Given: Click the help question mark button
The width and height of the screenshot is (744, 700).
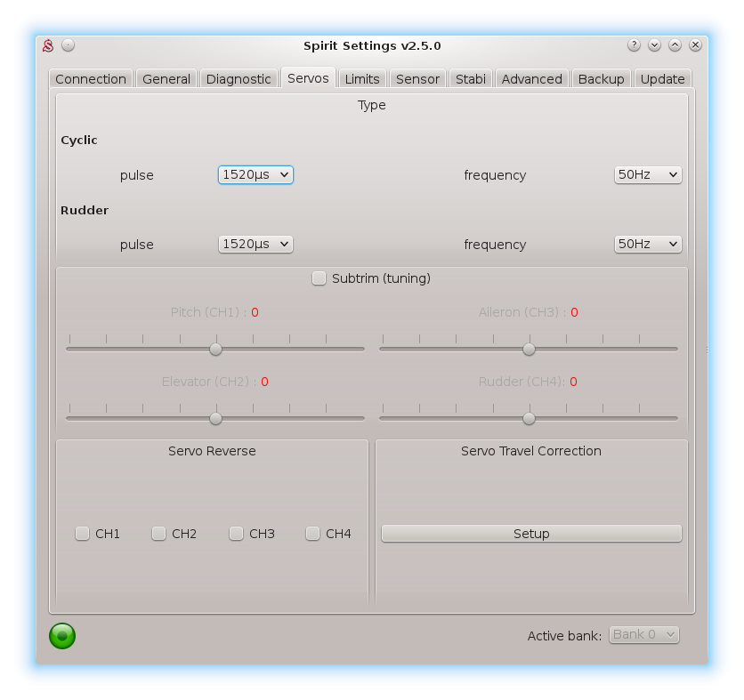Looking at the screenshot, I should pyautogui.click(x=634, y=45).
